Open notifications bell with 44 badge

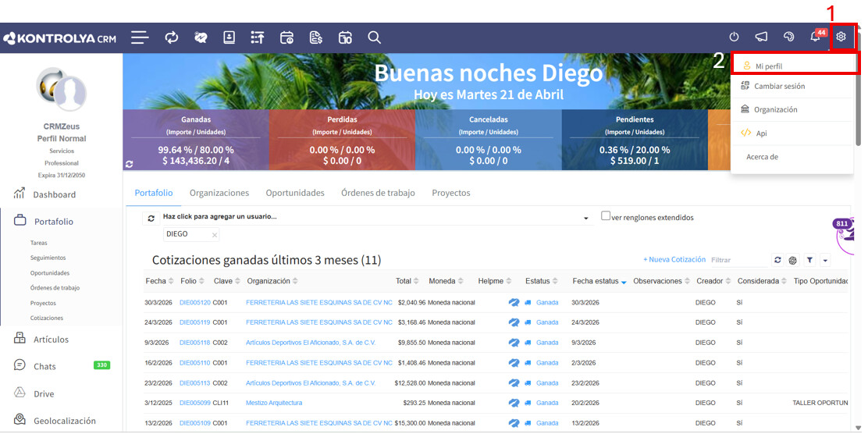tap(815, 37)
